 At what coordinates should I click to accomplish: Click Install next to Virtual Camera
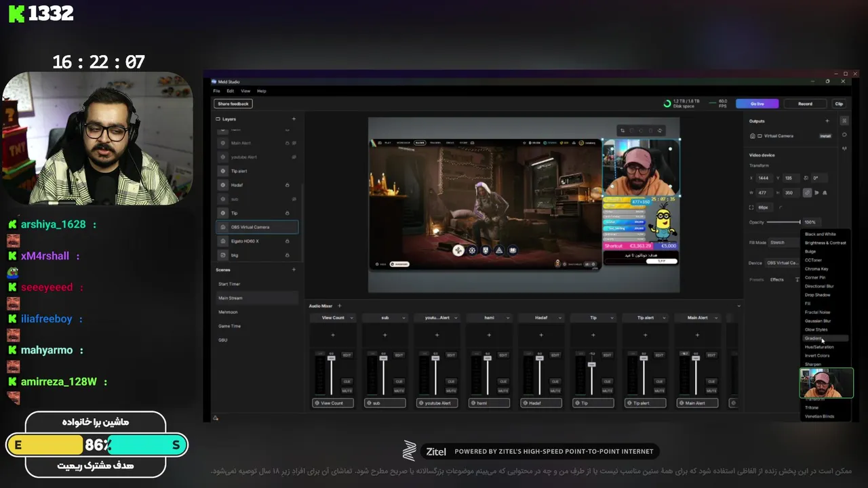click(x=825, y=136)
